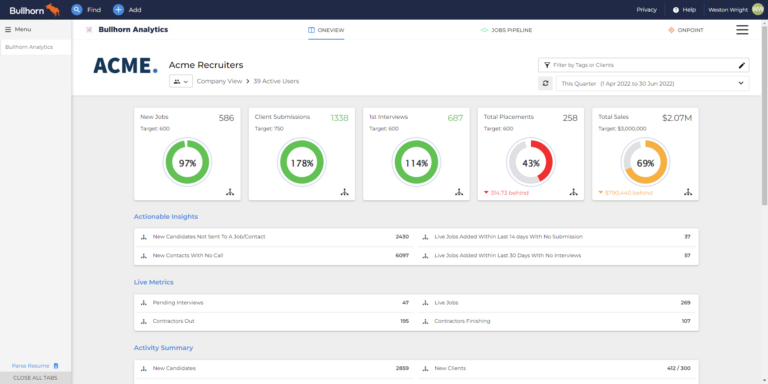The image size is (768, 384).
Task: Click the Actionable Insights heading
Action: 166,216
